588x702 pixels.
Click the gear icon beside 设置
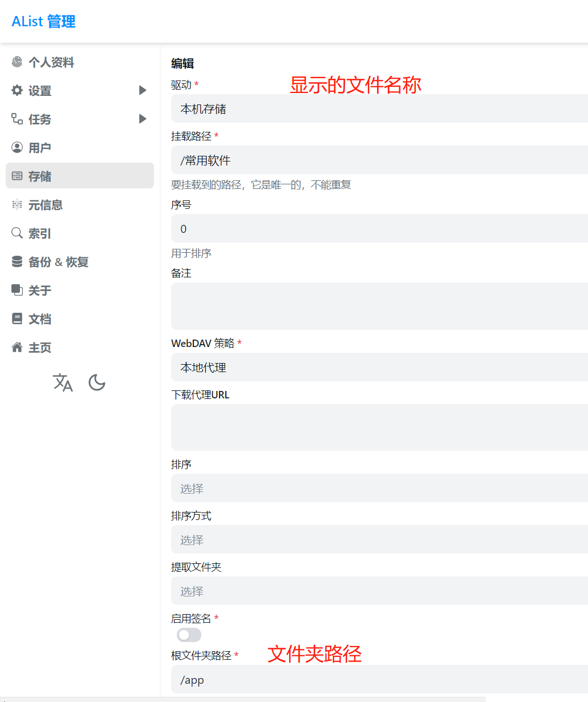coord(17,91)
